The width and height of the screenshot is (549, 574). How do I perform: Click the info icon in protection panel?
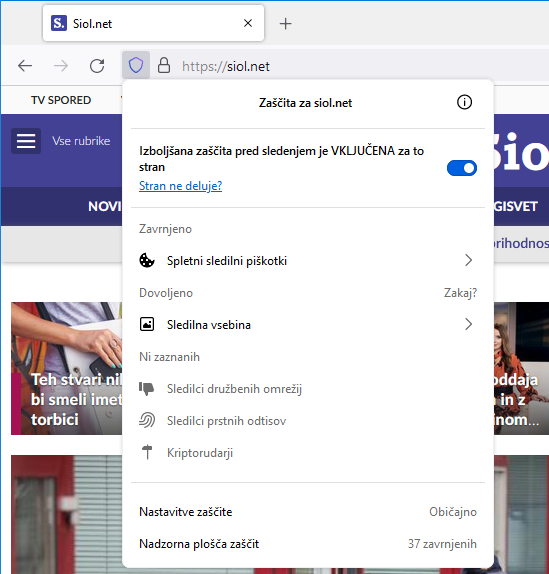pyautogui.click(x=464, y=102)
